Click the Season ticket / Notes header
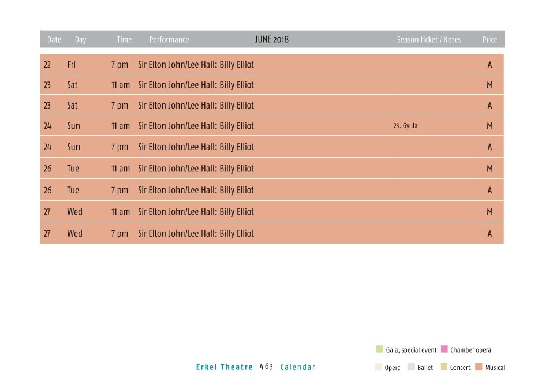This screenshot has height=392, width=545. tap(429, 40)
